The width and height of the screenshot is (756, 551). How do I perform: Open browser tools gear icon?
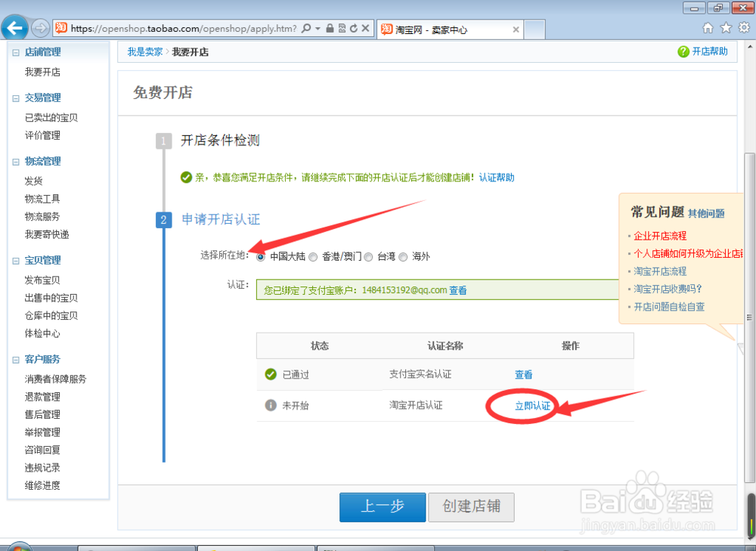[x=744, y=28]
